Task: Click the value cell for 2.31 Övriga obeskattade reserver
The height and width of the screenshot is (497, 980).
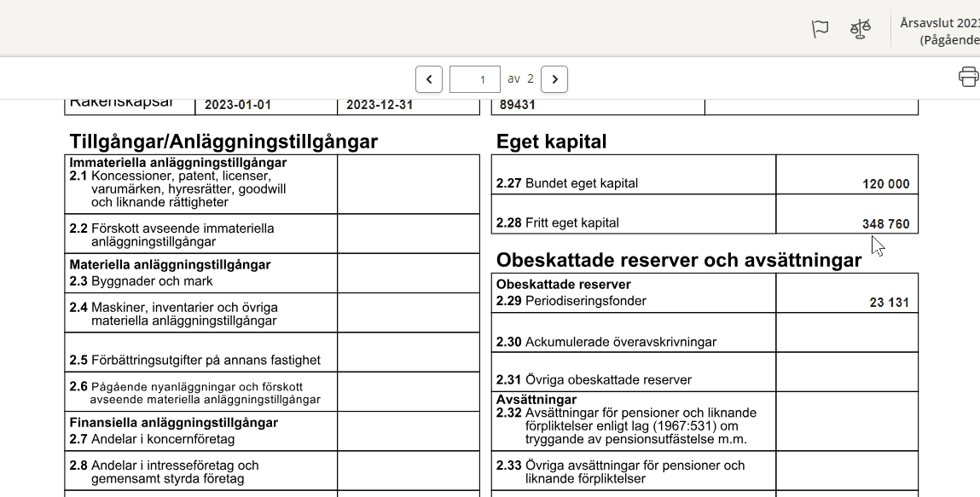Action: pos(846,372)
